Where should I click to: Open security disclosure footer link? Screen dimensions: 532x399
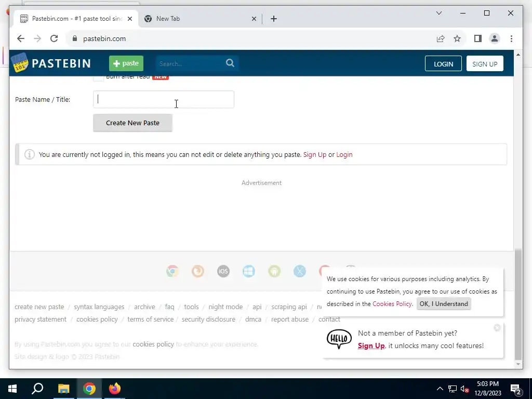(x=208, y=320)
